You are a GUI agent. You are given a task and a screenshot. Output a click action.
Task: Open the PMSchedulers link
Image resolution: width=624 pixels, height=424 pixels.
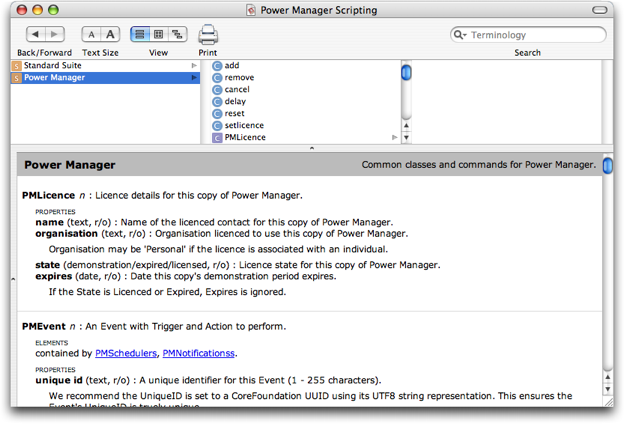pos(126,353)
